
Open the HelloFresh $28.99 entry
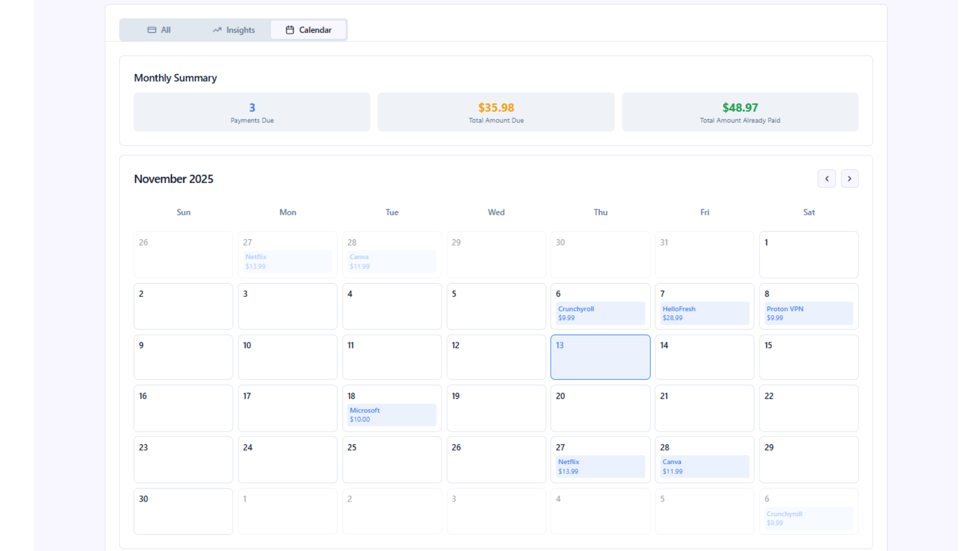[704, 313]
